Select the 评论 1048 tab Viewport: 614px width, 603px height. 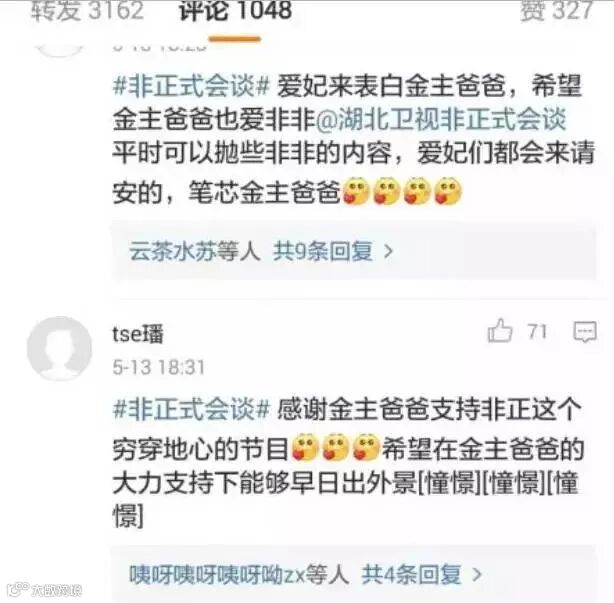[235, 11]
